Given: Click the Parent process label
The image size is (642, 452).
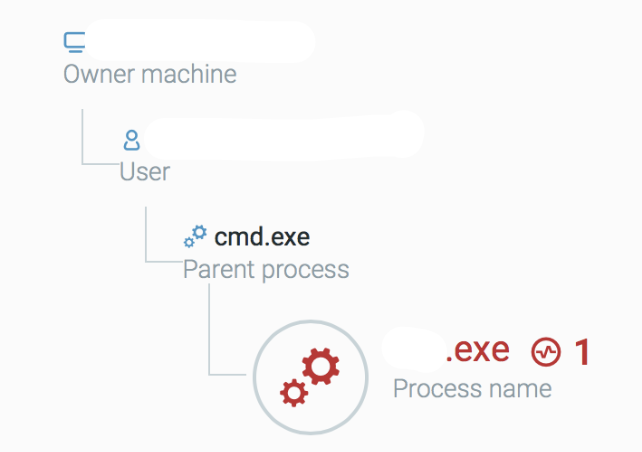Looking at the screenshot, I should [x=266, y=270].
